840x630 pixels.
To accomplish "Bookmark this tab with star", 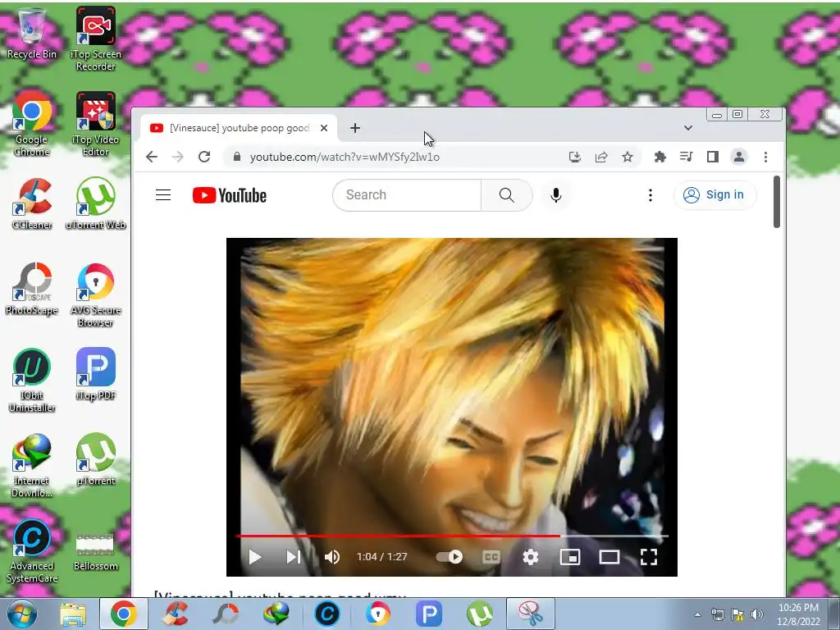I will pos(628,157).
